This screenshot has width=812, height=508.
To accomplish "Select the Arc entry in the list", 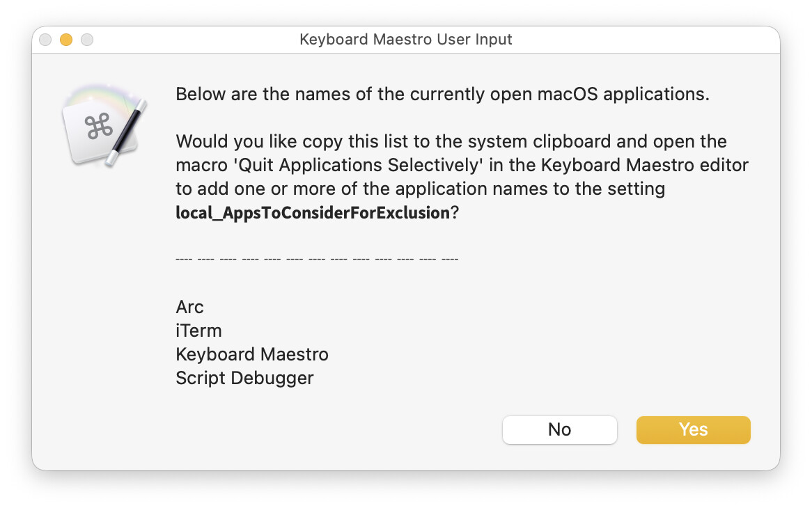I will (189, 307).
